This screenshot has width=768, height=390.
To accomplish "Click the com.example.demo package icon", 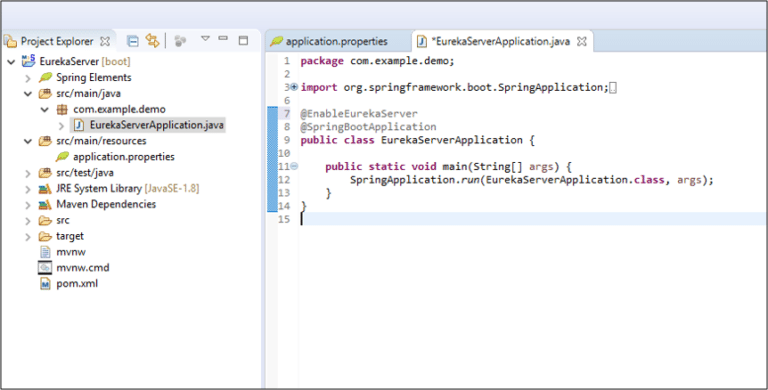I will [x=62, y=109].
